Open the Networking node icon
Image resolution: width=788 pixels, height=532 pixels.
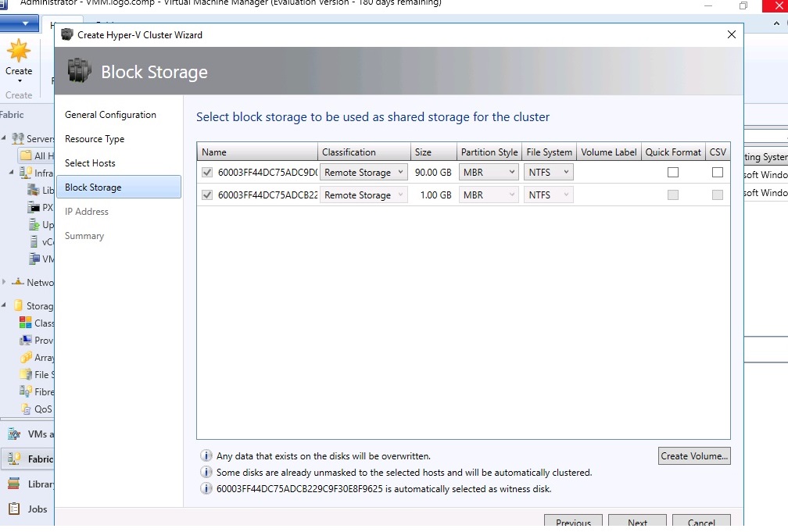point(17,282)
